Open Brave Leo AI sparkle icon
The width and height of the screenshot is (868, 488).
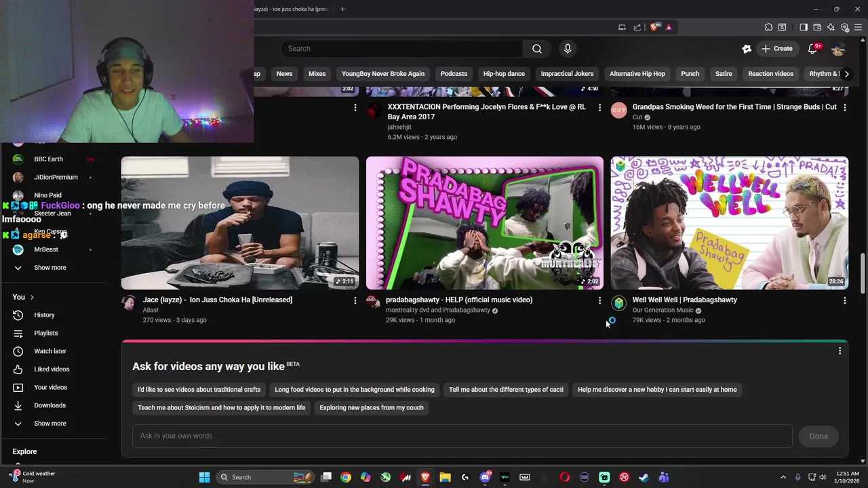(x=831, y=27)
